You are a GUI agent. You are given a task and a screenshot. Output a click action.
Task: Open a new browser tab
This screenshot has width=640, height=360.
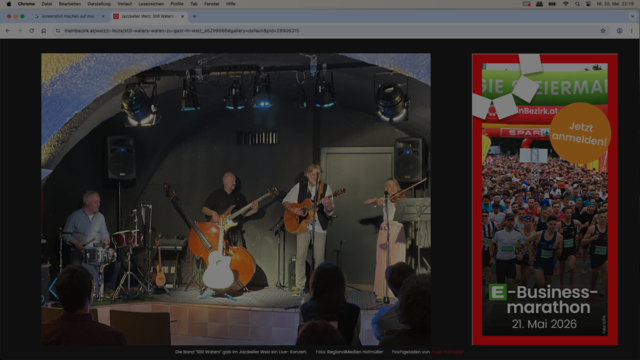[x=195, y=16]
